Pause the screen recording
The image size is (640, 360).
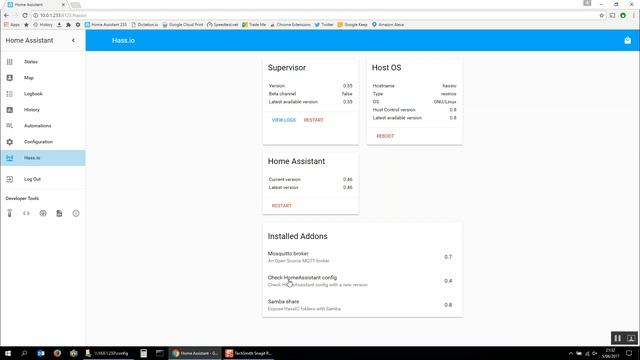coord(617,338)
